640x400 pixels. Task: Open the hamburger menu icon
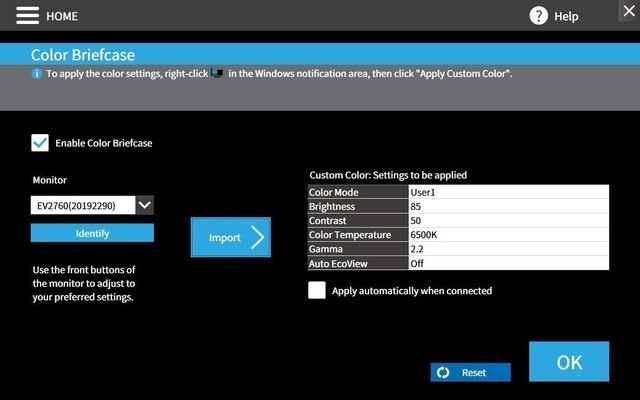click(27, 16)
